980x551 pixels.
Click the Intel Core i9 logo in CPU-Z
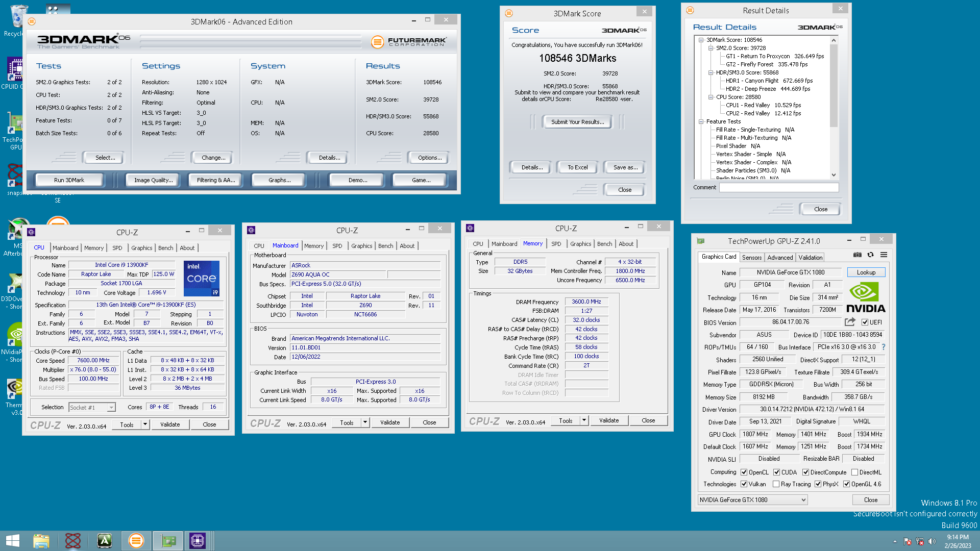click(x=201, y=279)
